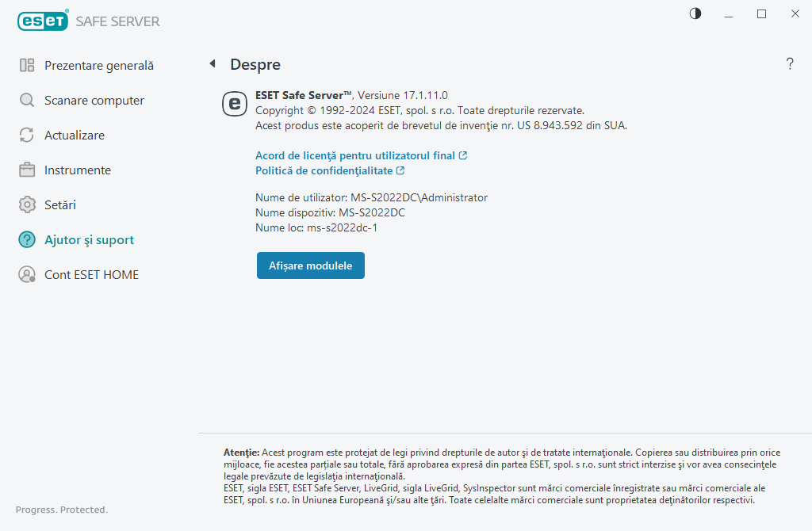Close the ESET Safe Server window
812x531 pixels.
click(795, 14)
